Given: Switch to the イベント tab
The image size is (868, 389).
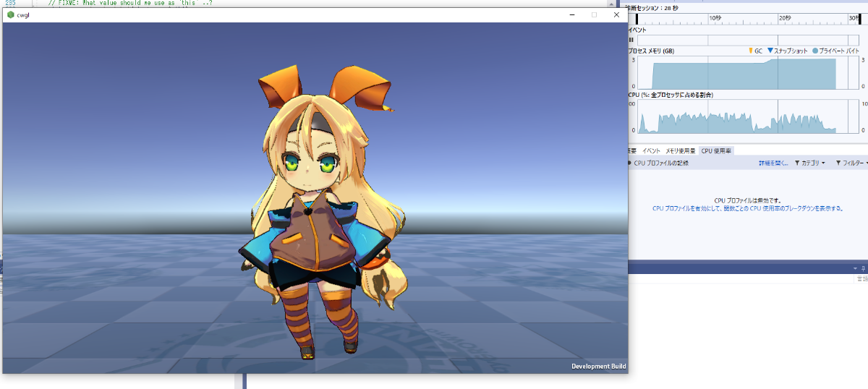Looking at the screenshot, I should click(x=651, y=151).
